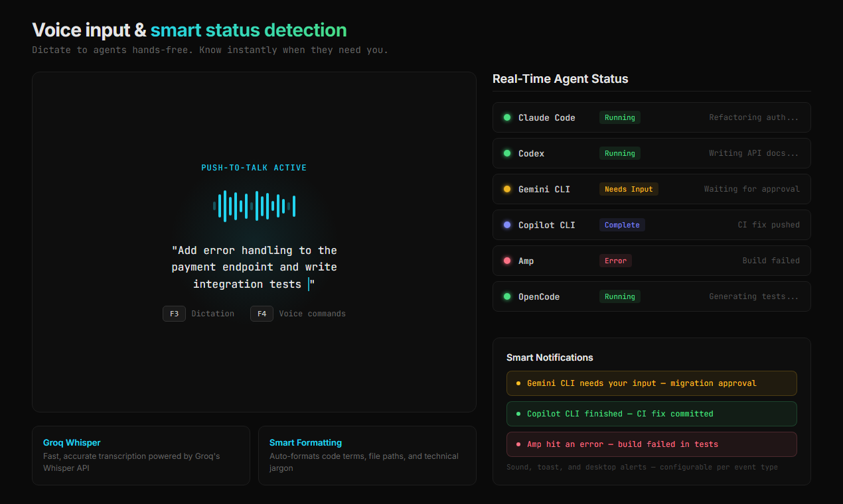The width and height of the screenshot is (843, 504).
Task: Click the 'Build failed' status text
Action: coord(771,261)
